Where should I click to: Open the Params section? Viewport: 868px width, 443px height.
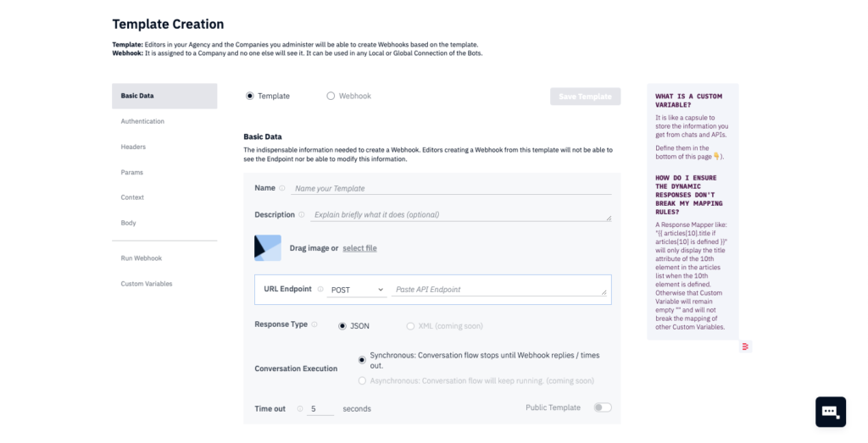tap(131, 172)
